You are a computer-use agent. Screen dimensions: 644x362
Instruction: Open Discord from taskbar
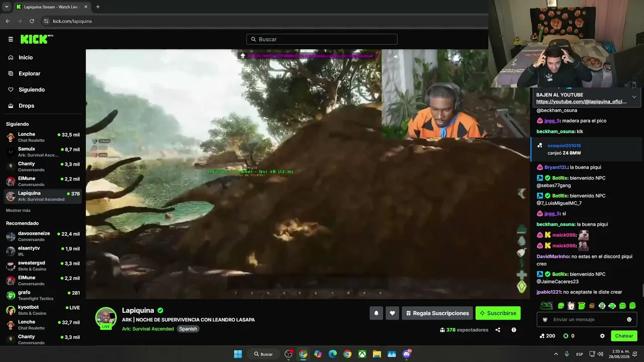tap(407, 354)
